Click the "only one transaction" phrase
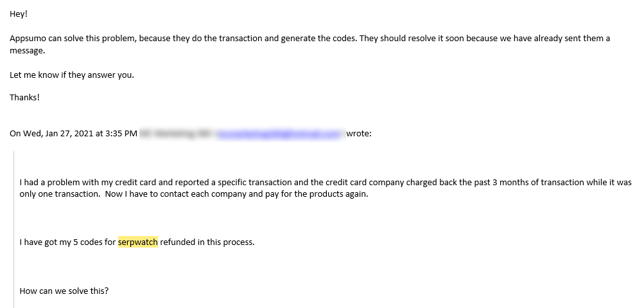The height and width of the screenshot is (308, 644). coord(58,194)
